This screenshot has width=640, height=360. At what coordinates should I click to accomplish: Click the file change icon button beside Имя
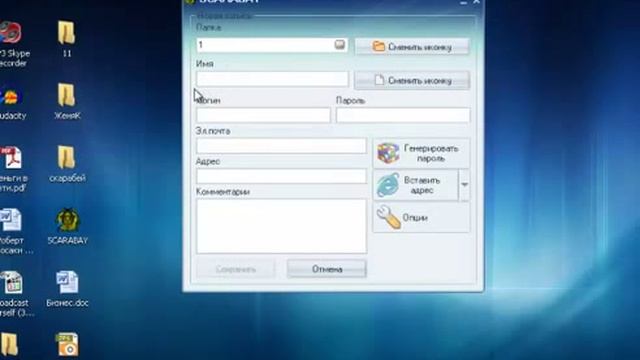tap(412, 80)
